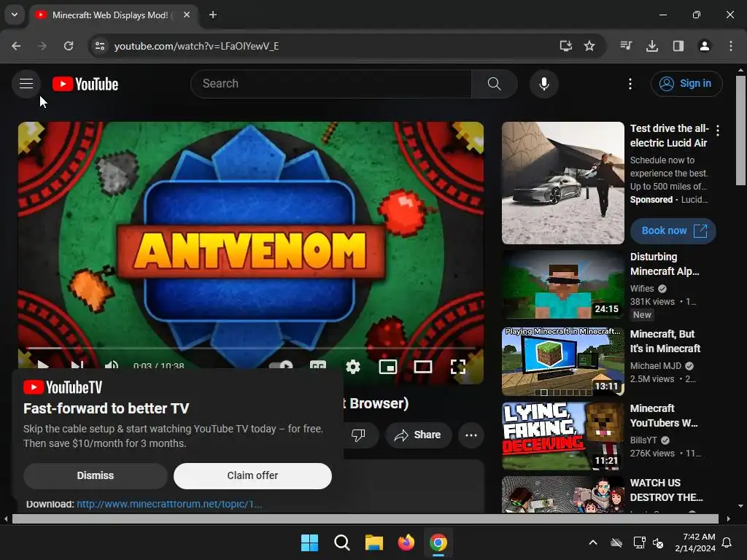Viewport: 747px width, 560px height.
Task: Start voice search with the microphone
Action: [x=543, y=84]
